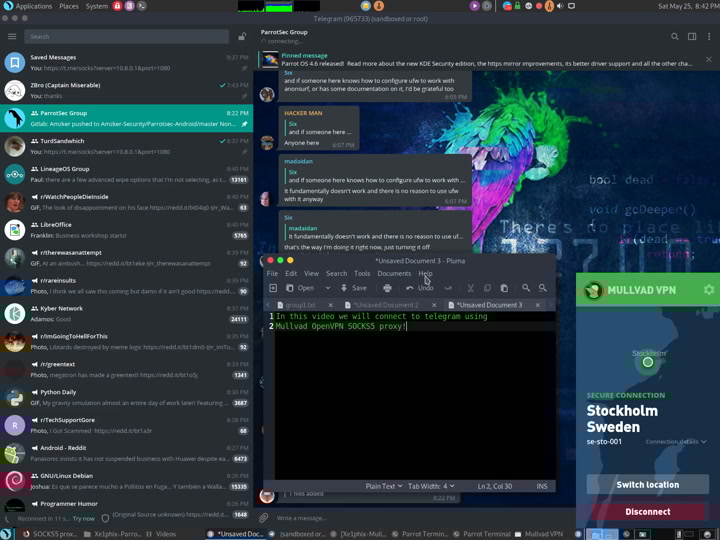This screenshot has width=720, height=540.
Task: Click Telegram chat search field
Action: tap(126, 36)
